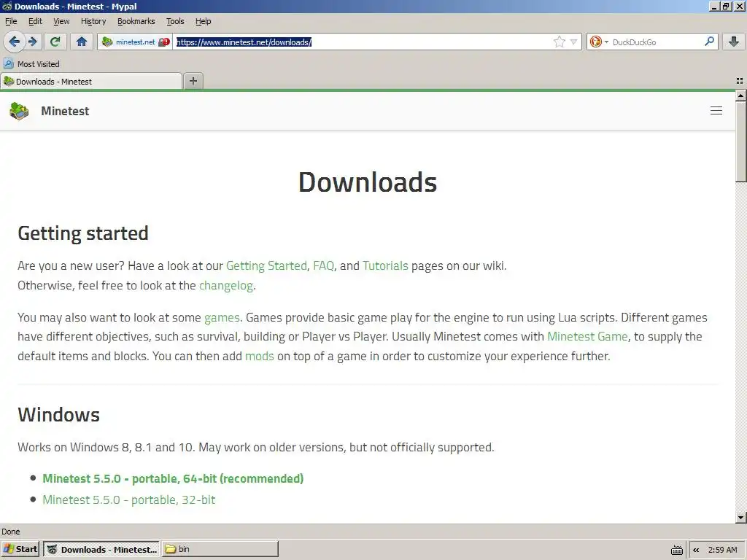Viewport: 747px width, 560px height.
Task: Click the Done status bar text
Action: [10, 532]
